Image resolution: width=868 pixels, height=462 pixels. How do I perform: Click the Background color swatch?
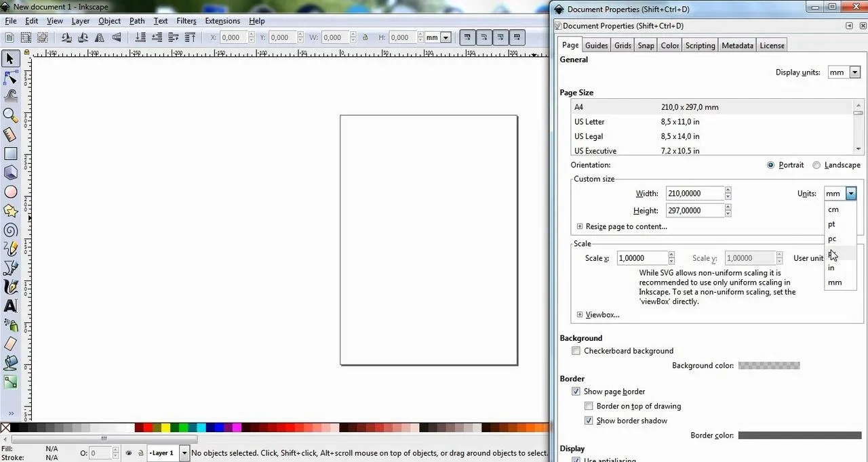click(769, 366)
